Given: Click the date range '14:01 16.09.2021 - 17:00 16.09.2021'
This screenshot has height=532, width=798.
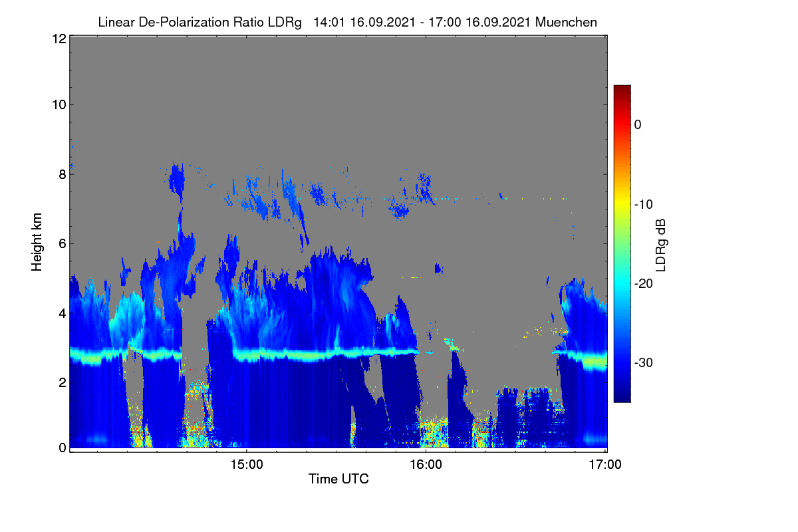Looking at the screenshot, I should pos(422,23).
